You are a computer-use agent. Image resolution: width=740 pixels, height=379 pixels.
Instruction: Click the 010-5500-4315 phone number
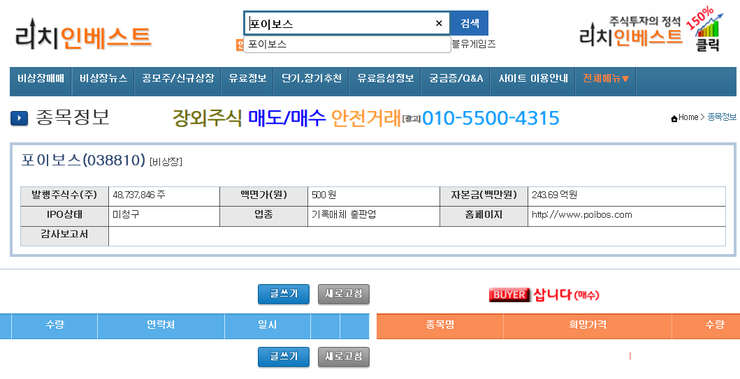(x=491, y=118)
